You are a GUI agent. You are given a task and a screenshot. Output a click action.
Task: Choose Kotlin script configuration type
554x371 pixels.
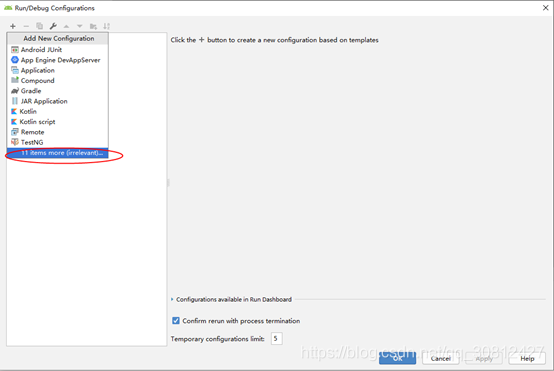pos(58,122)
